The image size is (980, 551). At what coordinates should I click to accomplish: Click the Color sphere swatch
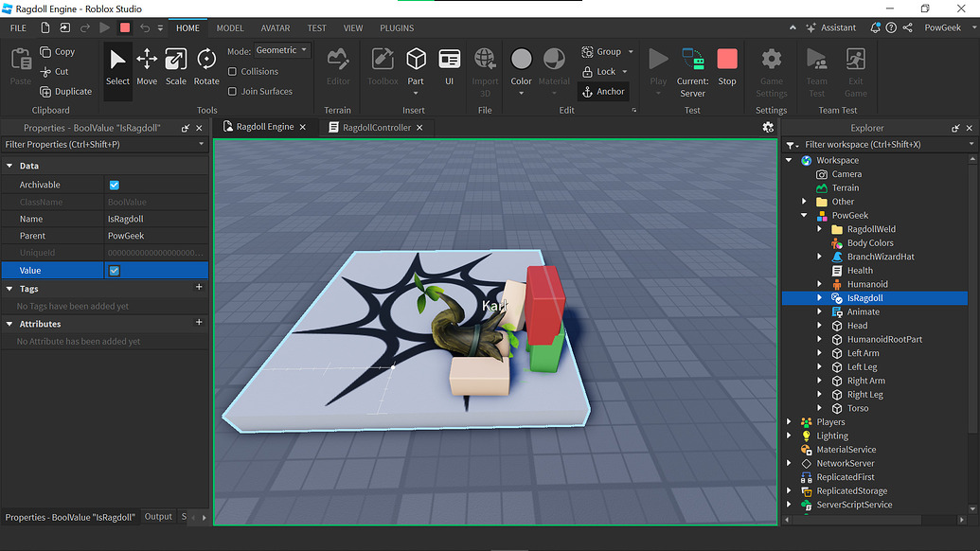point(522,60)
